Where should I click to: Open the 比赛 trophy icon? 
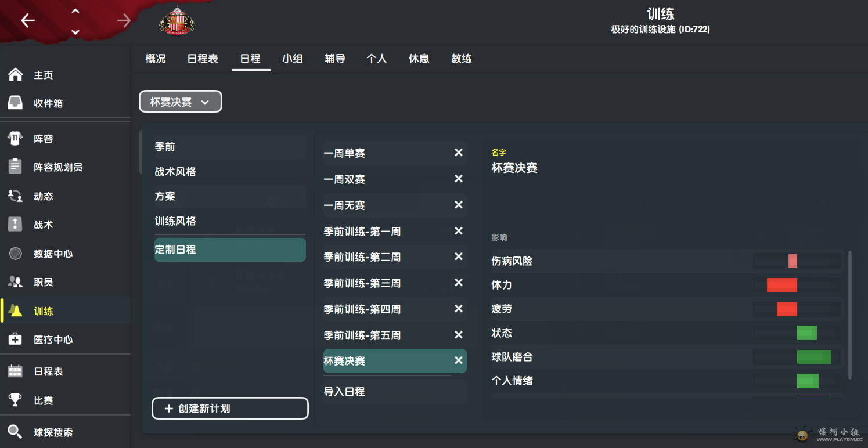(15, 400)
